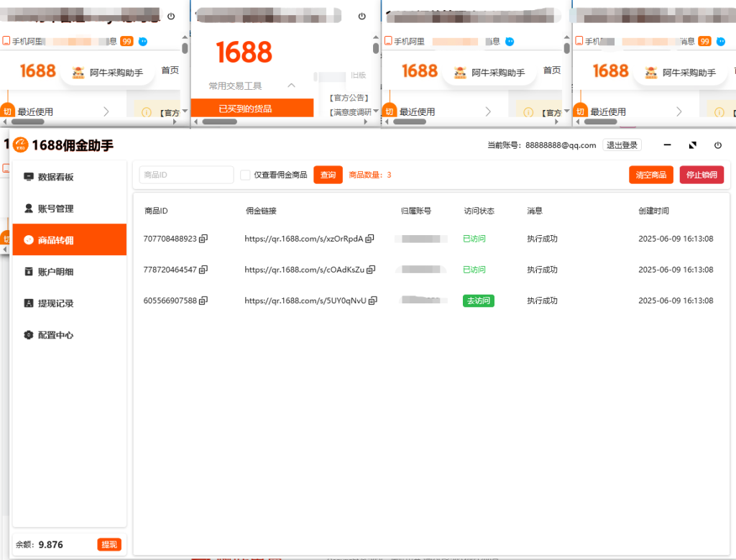Image resolution: width=736 pixels, height=560 pixels.
Task: Click the 1688佣金助手 logo icon
Action: 20,145
